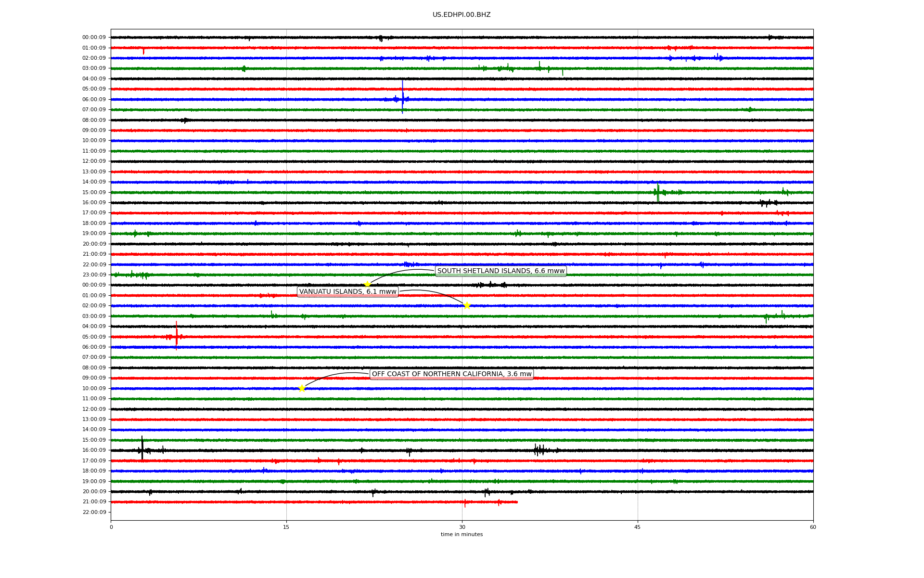The height and width of the screenshot is (578, 924).
Task: Click the black spike on 16:00:09 trace
Action: click(x=142, y=448)
